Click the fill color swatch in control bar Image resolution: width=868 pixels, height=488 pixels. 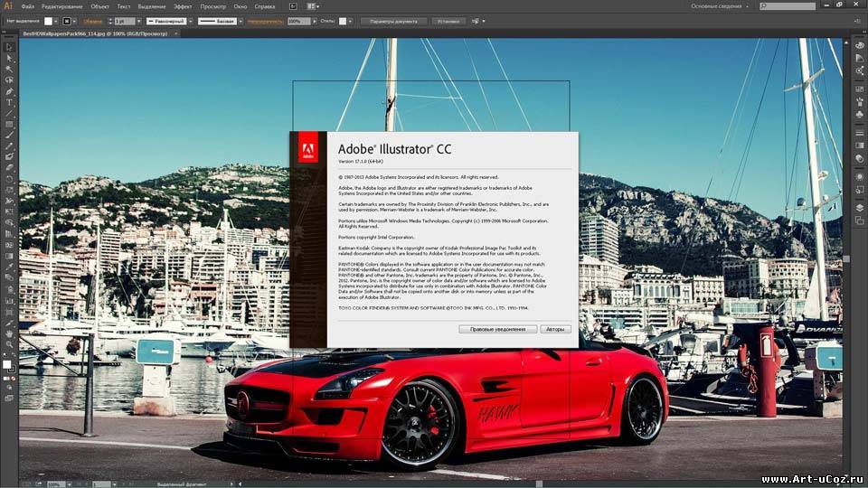coord(49,21)
